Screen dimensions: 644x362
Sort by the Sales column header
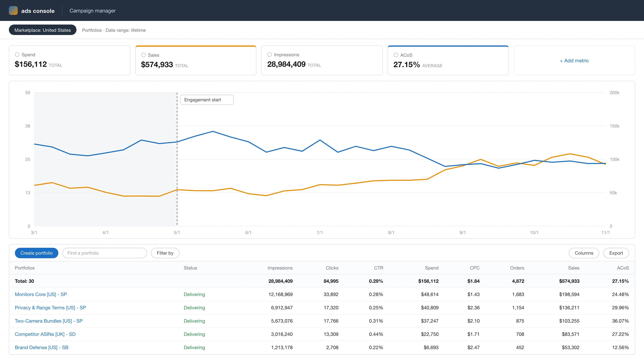(574, 268)
